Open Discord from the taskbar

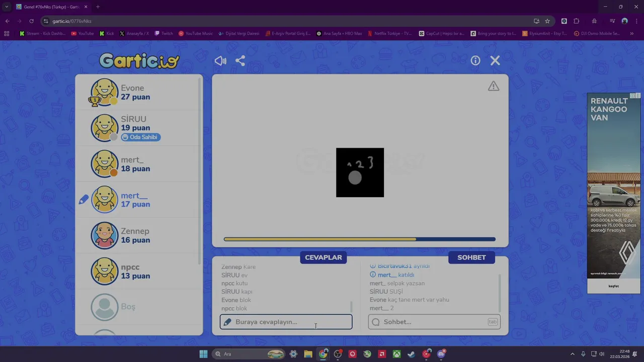[x=441, y=354]
